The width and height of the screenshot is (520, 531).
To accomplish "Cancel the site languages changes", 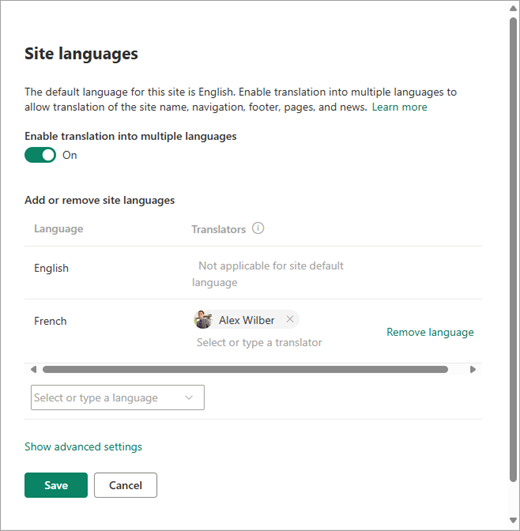I will pyautogui.click(x=126, y=485).
